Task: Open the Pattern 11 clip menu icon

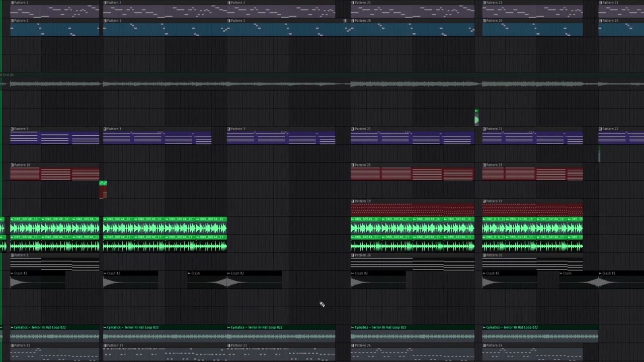Action: (x=12, y=345)
